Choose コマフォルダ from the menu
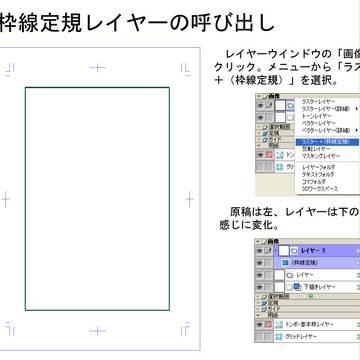 (313, 182)
